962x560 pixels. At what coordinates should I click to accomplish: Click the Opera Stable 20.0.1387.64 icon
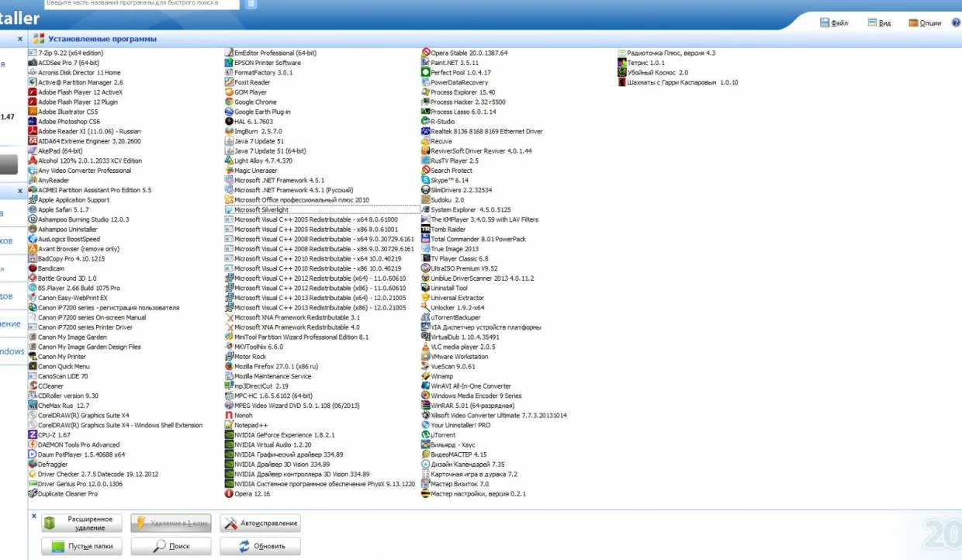click(425, 53)
